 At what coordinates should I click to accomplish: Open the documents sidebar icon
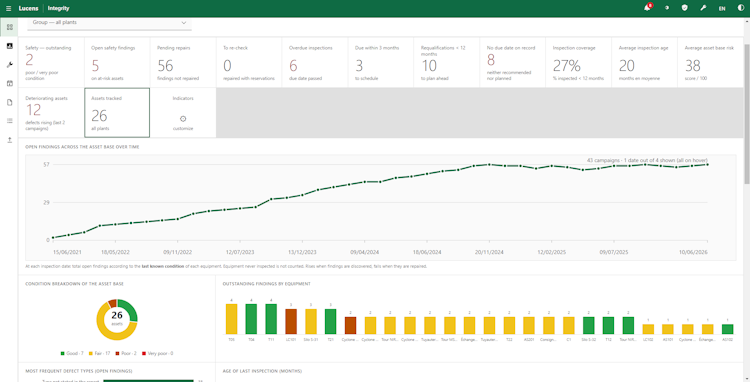(x=10, y=102)
